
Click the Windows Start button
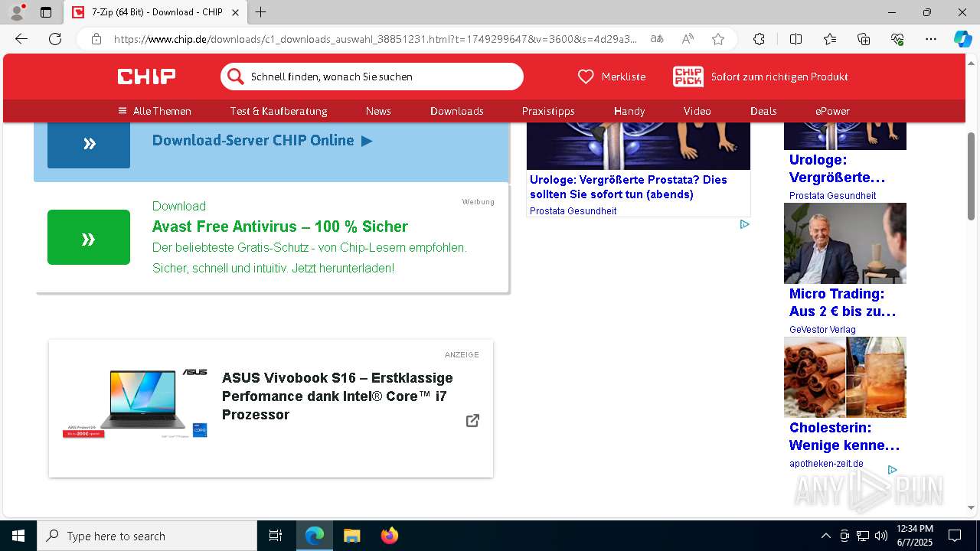coord(18,536)
